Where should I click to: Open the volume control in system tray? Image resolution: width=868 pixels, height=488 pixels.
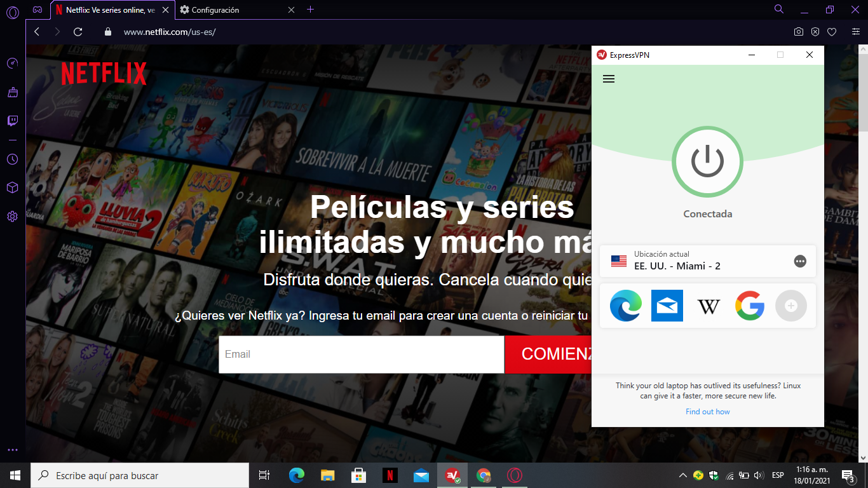pyautogui.click(x=758, y=475)
